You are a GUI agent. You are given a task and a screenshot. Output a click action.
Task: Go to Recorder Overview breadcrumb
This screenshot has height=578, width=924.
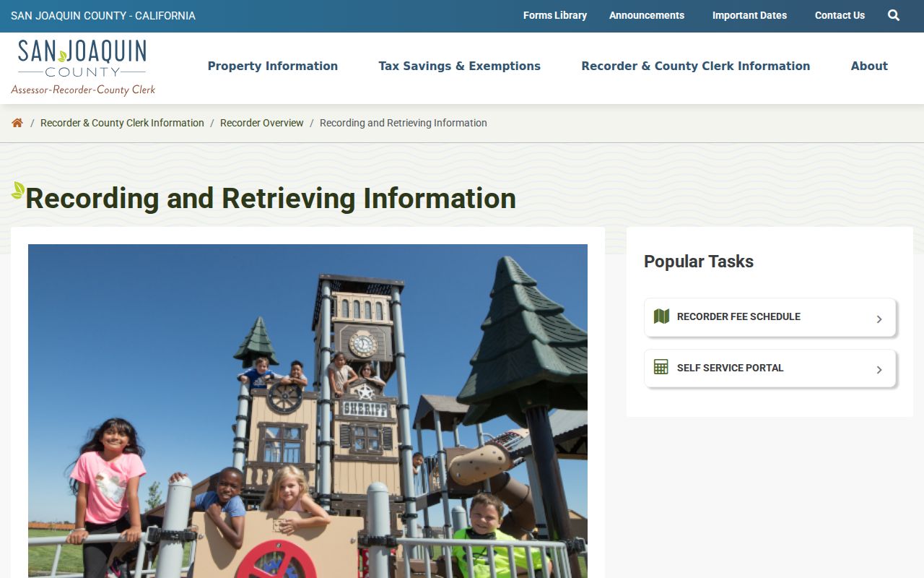click(x=262, y=123)
